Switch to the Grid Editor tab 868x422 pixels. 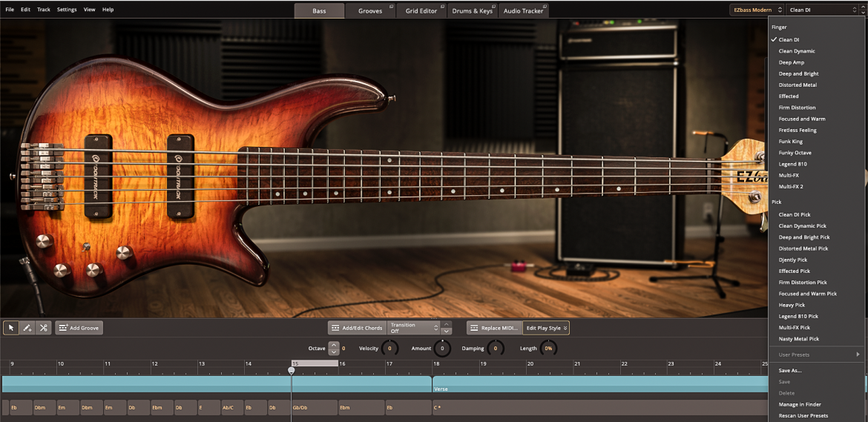pyautogui.click(x=421, y=10)
